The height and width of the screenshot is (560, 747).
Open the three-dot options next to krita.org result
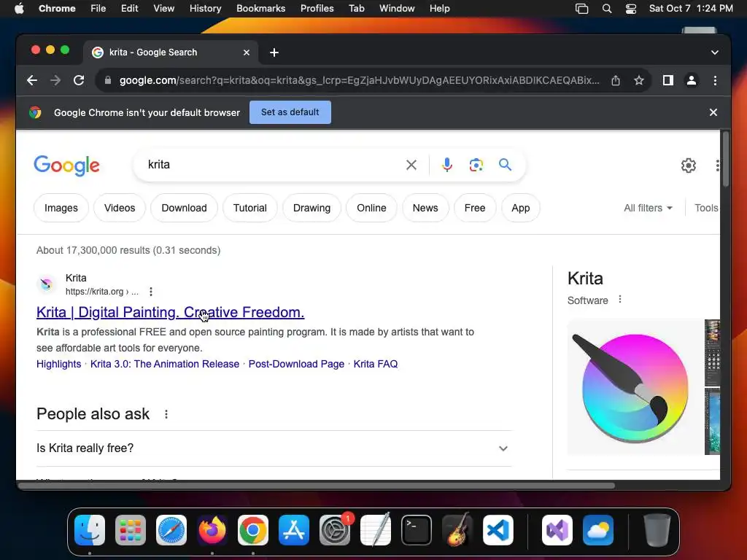[150, 292]
